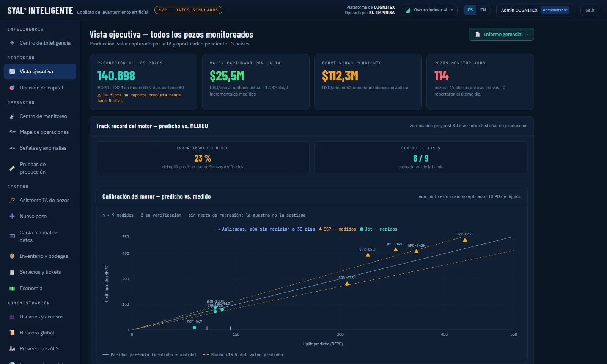Click the 140.698 production value
This screenshot has width=607, height=364.
pyautogui.click(x=116, y=76)
